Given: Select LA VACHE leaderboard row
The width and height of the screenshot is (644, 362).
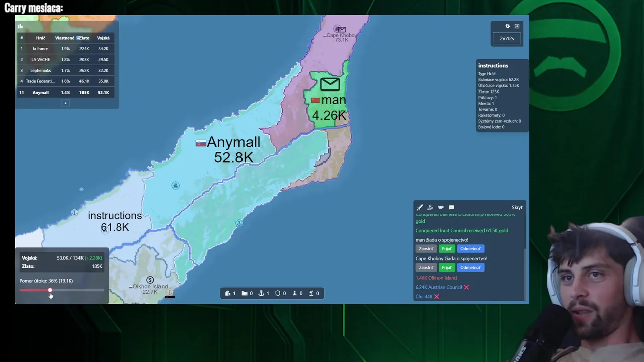Looking at the screenshot, I should pyautogui.click(x=65, y=59).
